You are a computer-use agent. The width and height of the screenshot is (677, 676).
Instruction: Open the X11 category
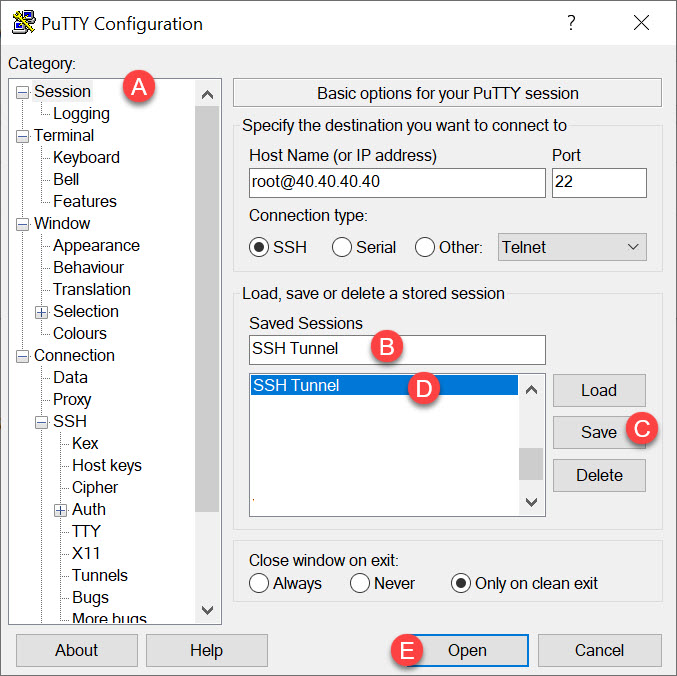pyautogui.click(x=85, y=554)
